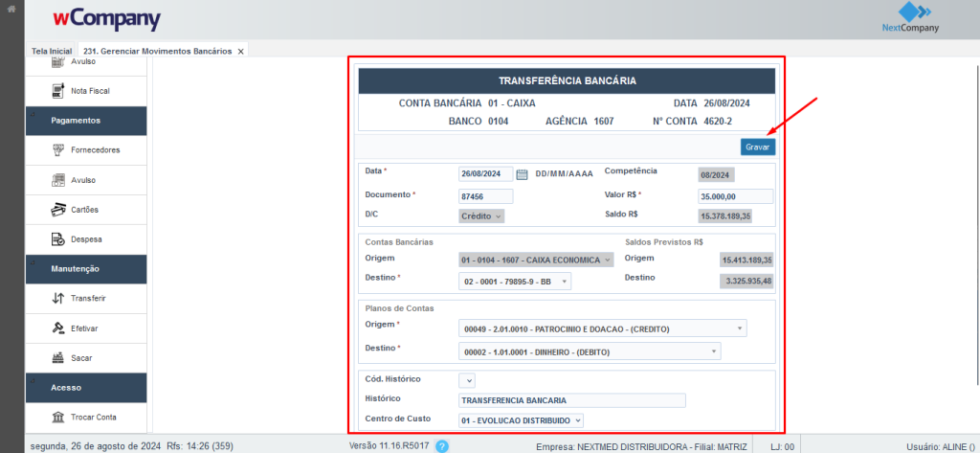Open Planos de Contas Origem dropdown
Image resolution: width=980 pixels, height=453 pixels.
(x=603, y=328)
